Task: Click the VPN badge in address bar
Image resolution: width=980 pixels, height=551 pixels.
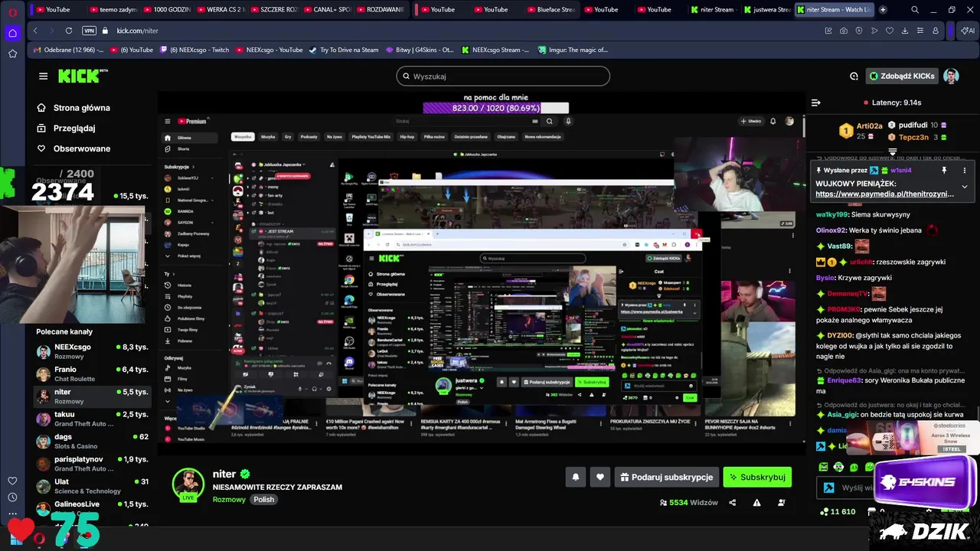Action: [89, 31]
